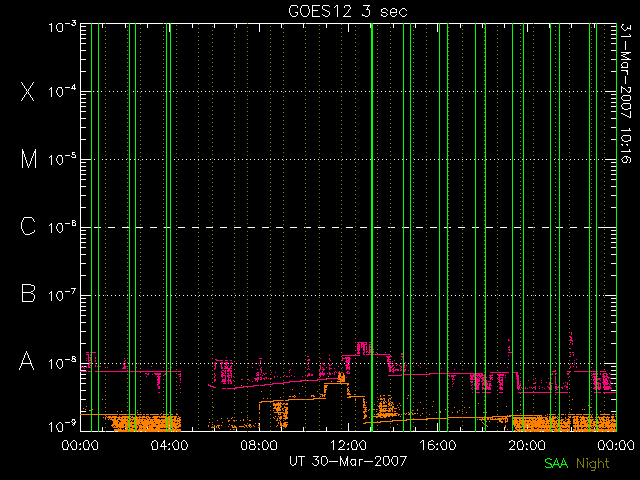Click the plot title 'GOES12 3 sec'
The width and height of the screenshot is (640, 480).
[348, 11]
